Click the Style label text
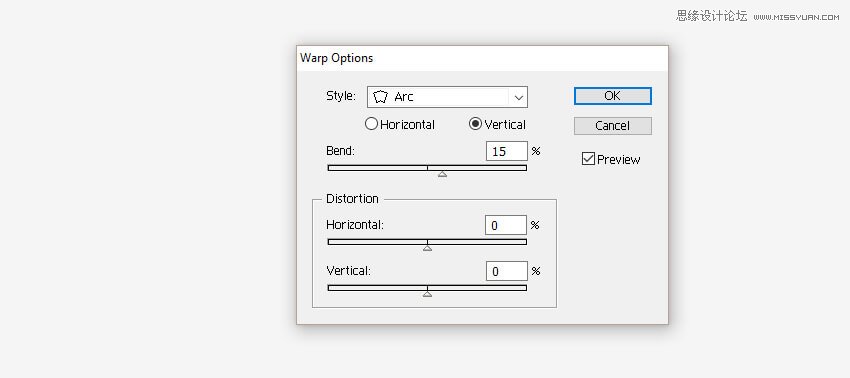 point(341,96)
